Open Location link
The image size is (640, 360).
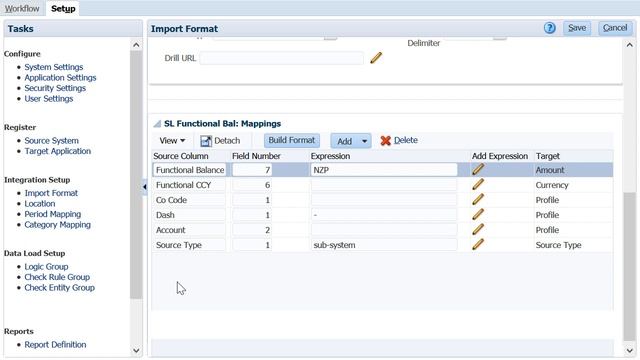(x=40, y=204)
